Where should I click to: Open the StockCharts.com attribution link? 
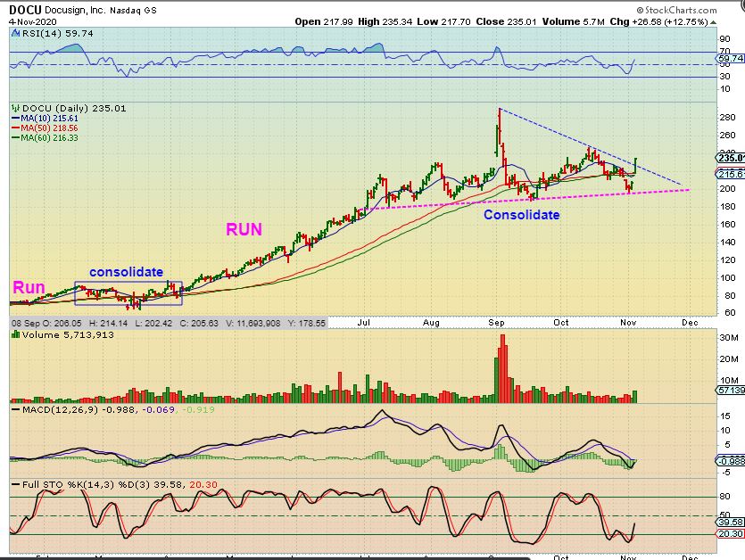[681, 10]
